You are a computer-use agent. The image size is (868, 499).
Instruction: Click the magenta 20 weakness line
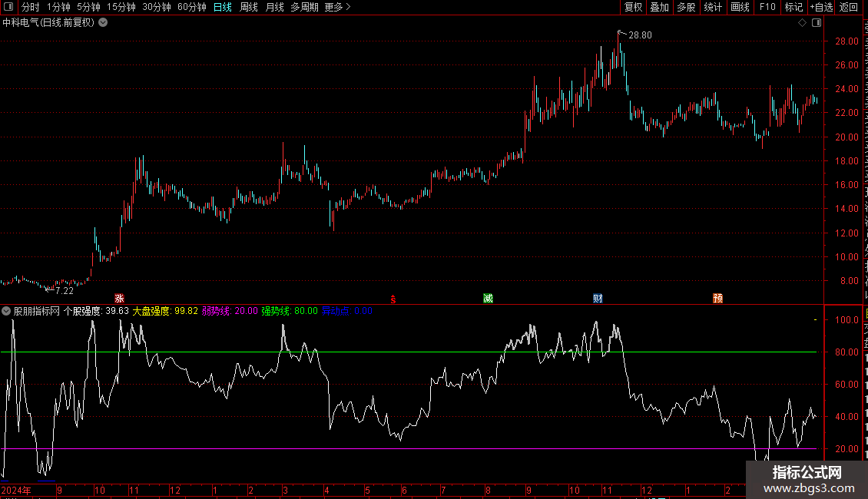(x=409, y=448)
